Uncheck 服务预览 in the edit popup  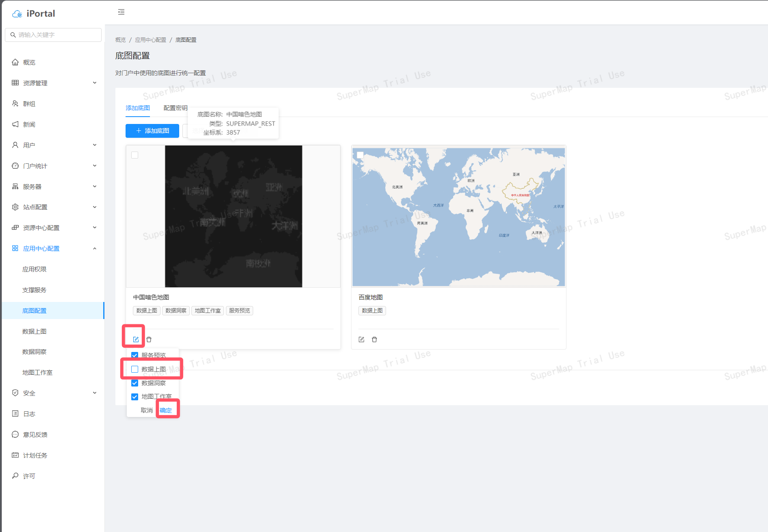(x=135, y=355)
